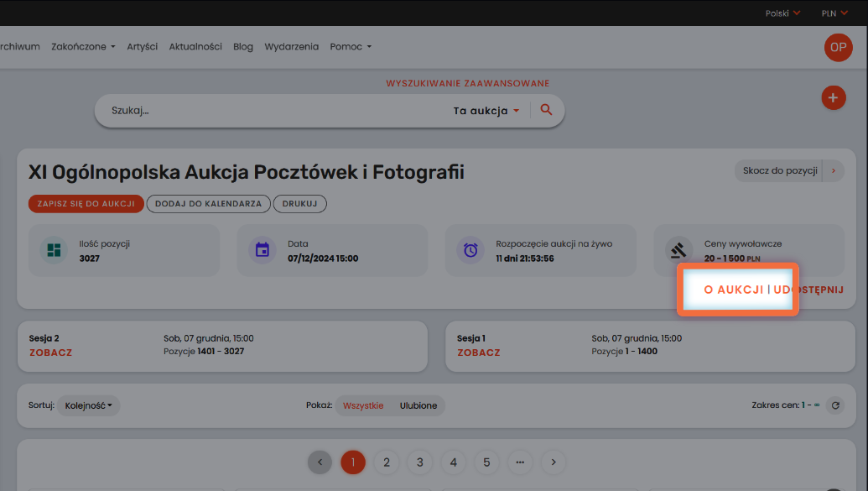Image resolution: width=868 pixels, height=491 pixels.
Task: Click the 3027 positions value
Action: tap(89, 259)
